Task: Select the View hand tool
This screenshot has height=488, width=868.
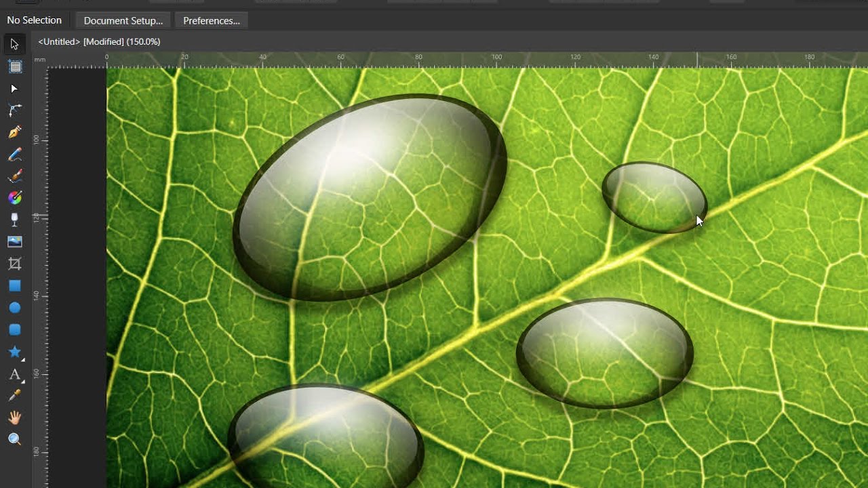Action: [14, 418]
